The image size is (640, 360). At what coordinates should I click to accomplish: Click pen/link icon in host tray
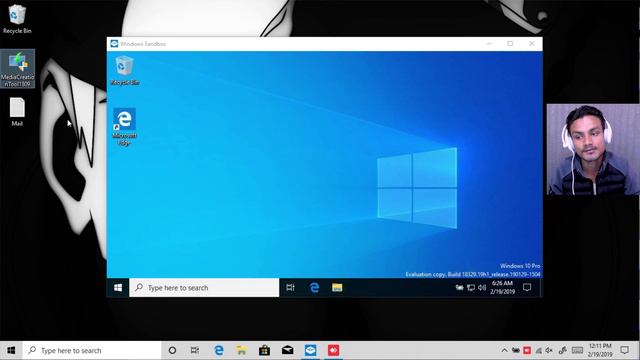point(562,351)
